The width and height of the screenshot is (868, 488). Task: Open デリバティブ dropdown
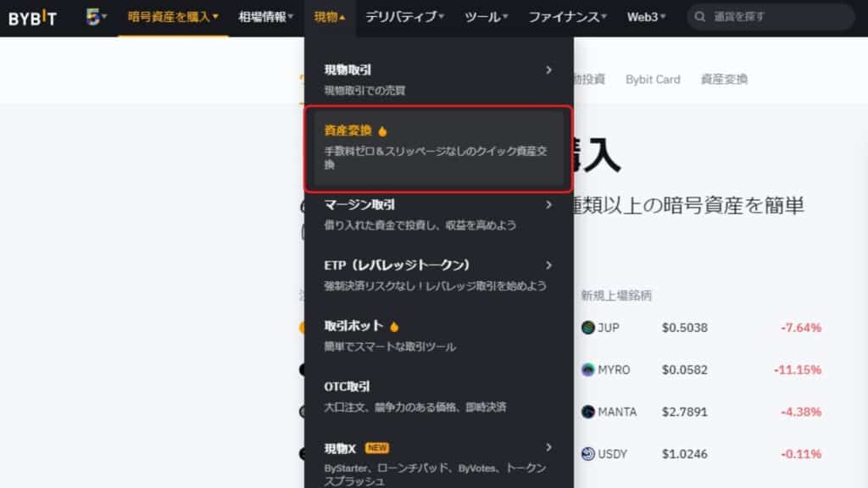tap(404, 17)
